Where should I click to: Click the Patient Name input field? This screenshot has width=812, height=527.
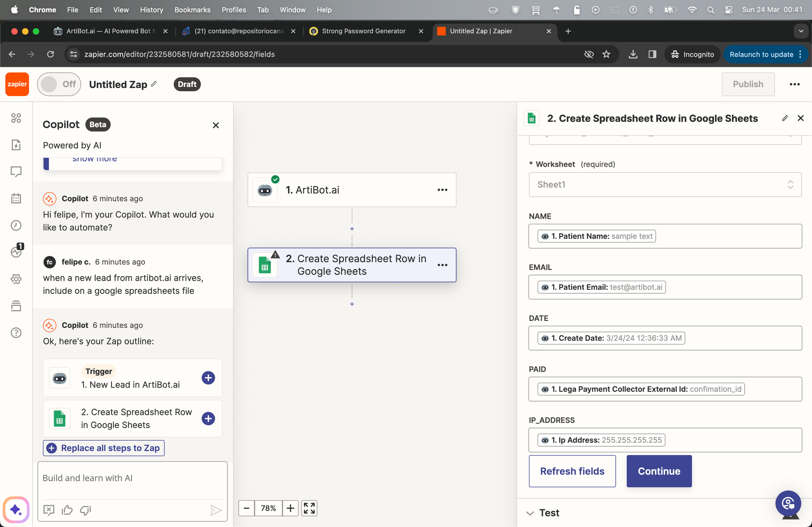tap(664, 235)
